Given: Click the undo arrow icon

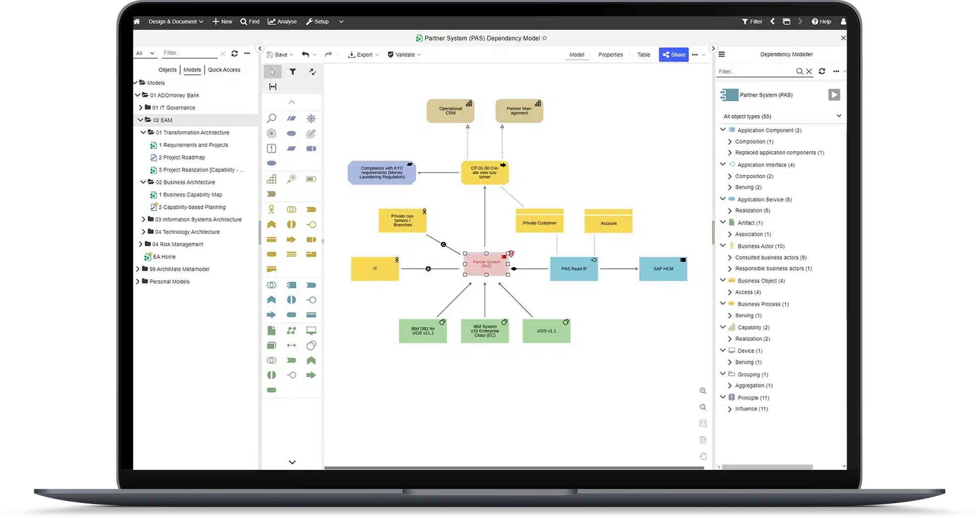Looking at the screenshot, I should click(x=306, y=55).
